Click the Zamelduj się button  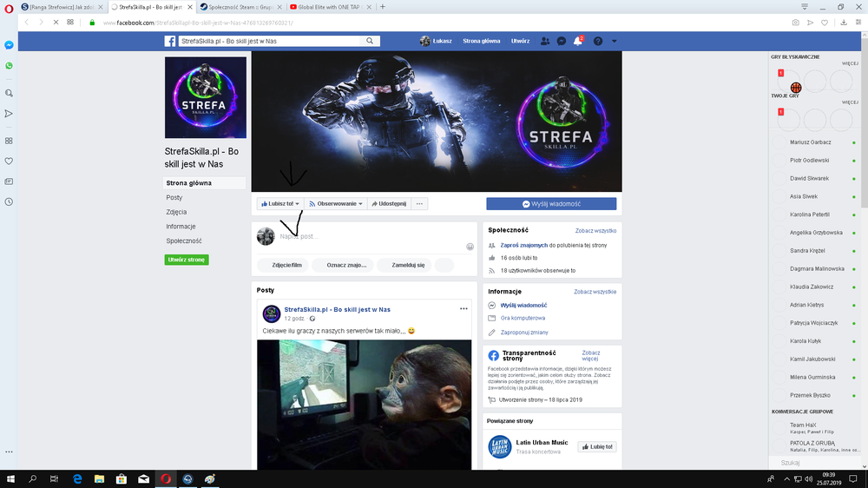[404, 265]
